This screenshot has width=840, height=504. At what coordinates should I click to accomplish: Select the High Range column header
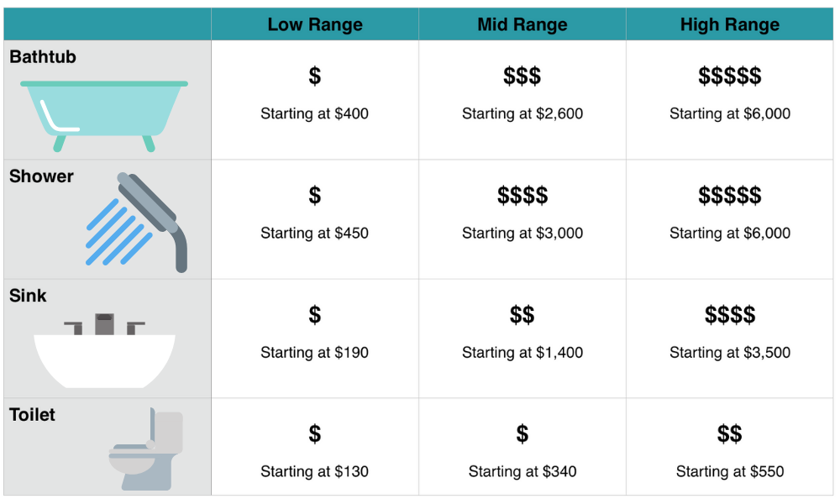[x=730, y=24]
